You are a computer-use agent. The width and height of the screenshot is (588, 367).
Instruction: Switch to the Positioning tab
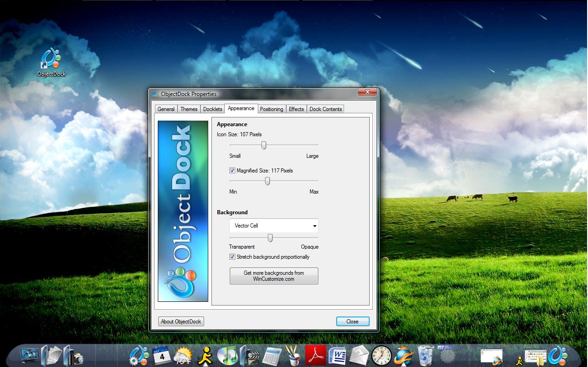[272, 109]
